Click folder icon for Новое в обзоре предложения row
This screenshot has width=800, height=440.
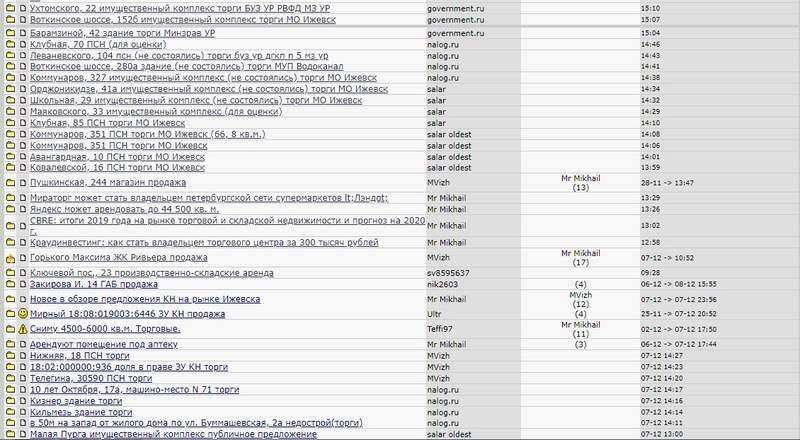click(10, 299)
